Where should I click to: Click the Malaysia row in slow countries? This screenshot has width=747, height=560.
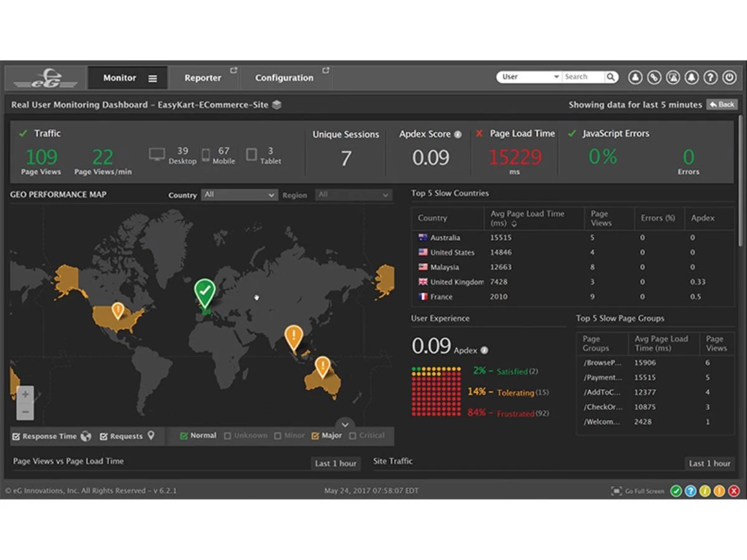(x=573, y=268)
